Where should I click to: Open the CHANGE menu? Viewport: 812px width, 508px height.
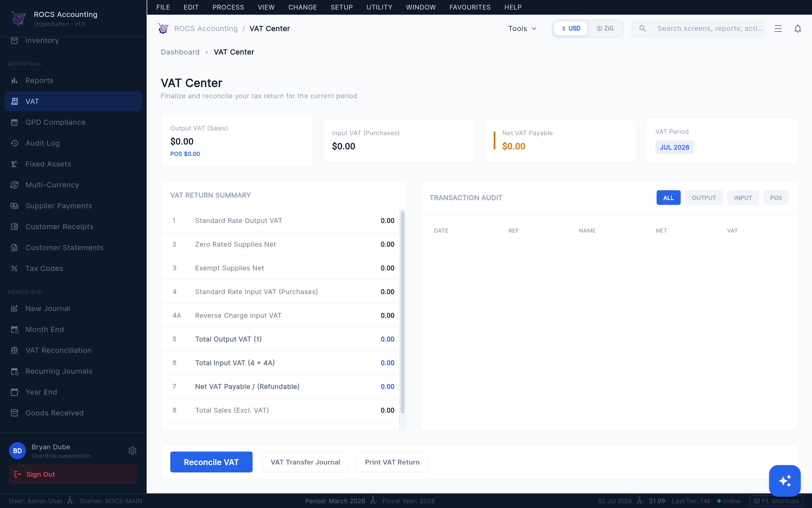[302, 7]
